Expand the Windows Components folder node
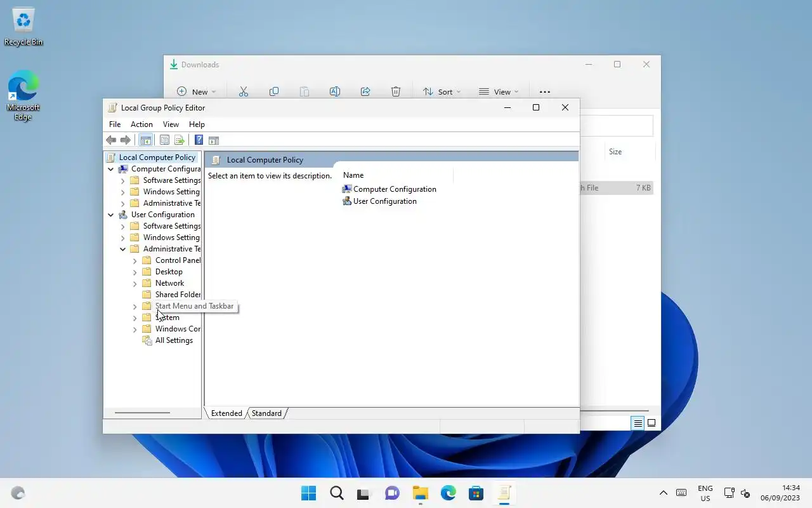 point(135,329)
